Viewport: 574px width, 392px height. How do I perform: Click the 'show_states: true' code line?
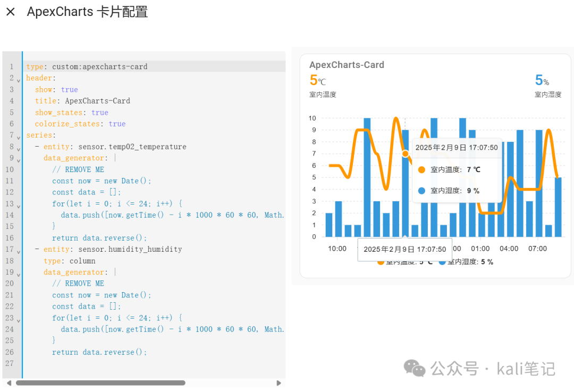pyautogui.click(x=71, y=113)
